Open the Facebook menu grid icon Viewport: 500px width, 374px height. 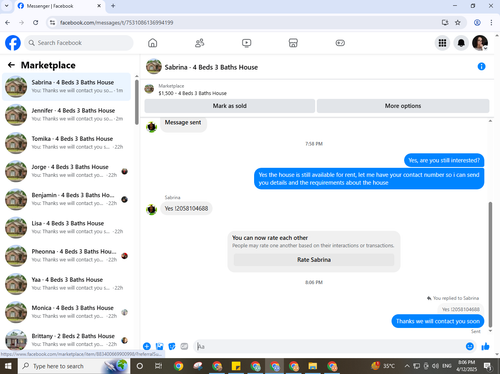pos(442,43)
